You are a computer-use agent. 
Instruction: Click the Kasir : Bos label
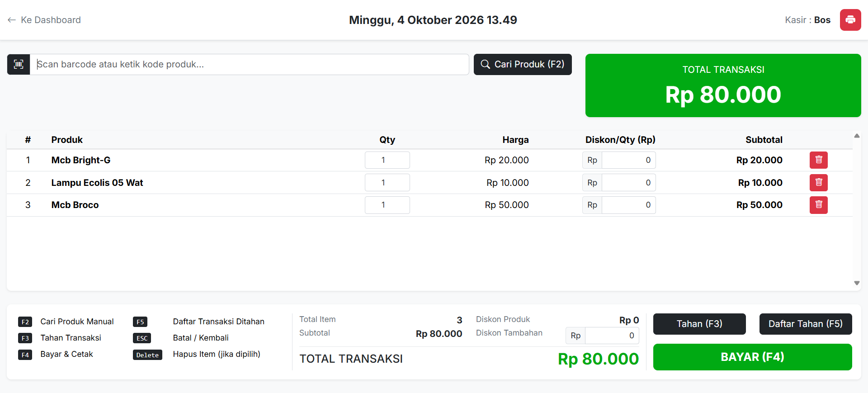(x=808, y=20)
